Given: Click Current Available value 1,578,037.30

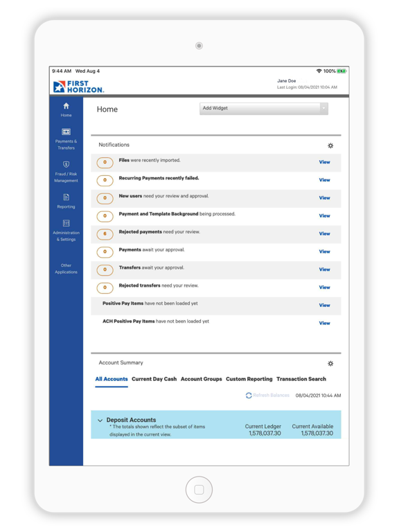Looking at the screenshot, I should coord(317,433).
